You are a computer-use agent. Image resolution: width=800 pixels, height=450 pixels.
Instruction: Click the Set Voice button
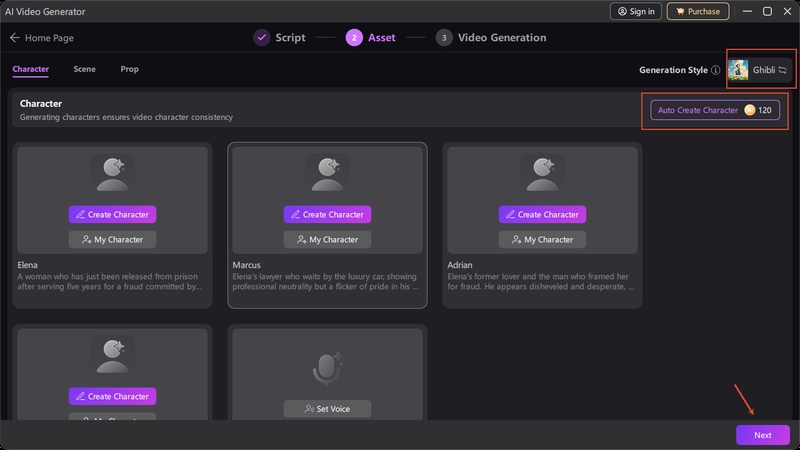tap(328, 409)
